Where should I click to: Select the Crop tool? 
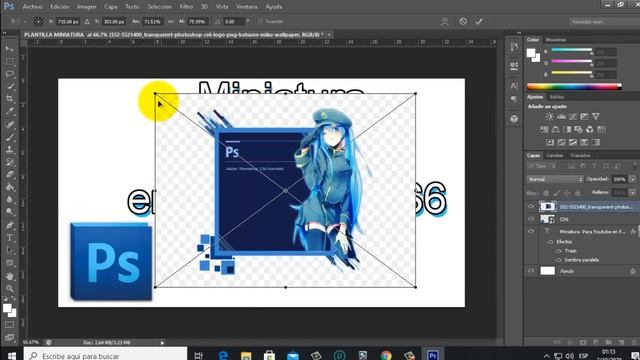pos(10,98)
